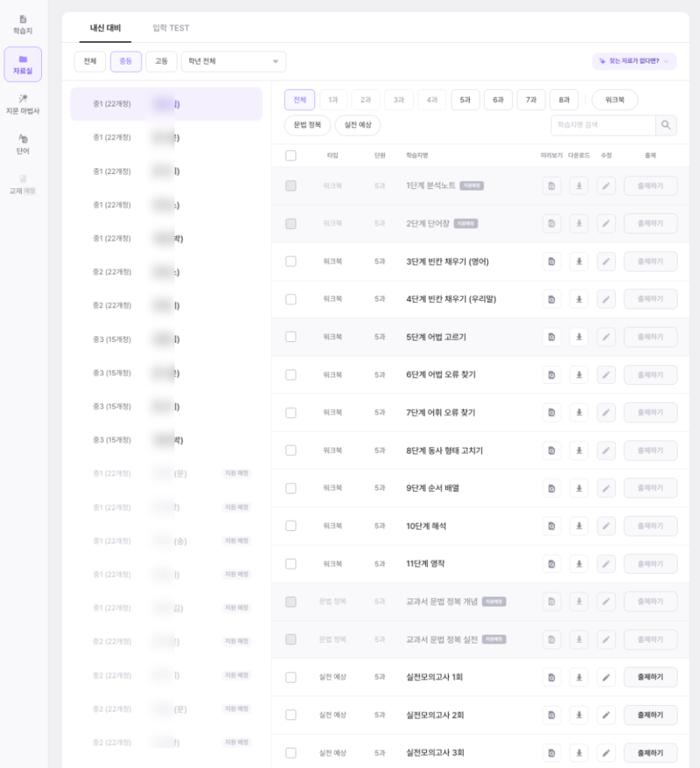This screenshot has height=768, width=700.
Task: Show 8과 unit materials
Action: click(564, 100)
